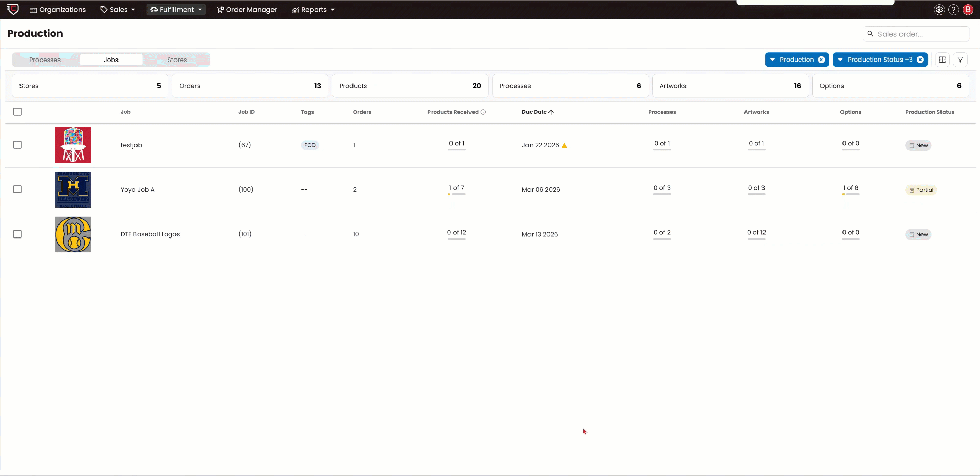Remove the Production filter chip
The width and height of the screenshot is (980, 476).
[821, 60]
